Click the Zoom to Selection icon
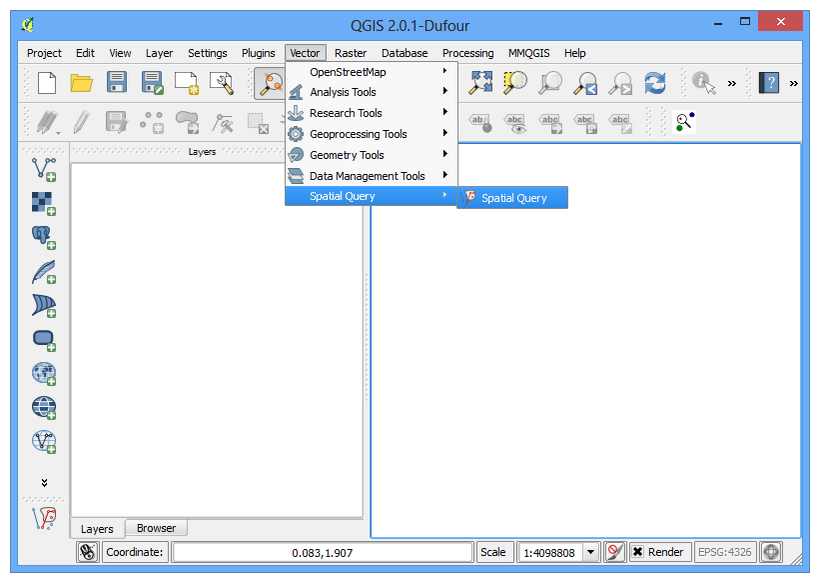The image size is (820, 583). point(515,83)
